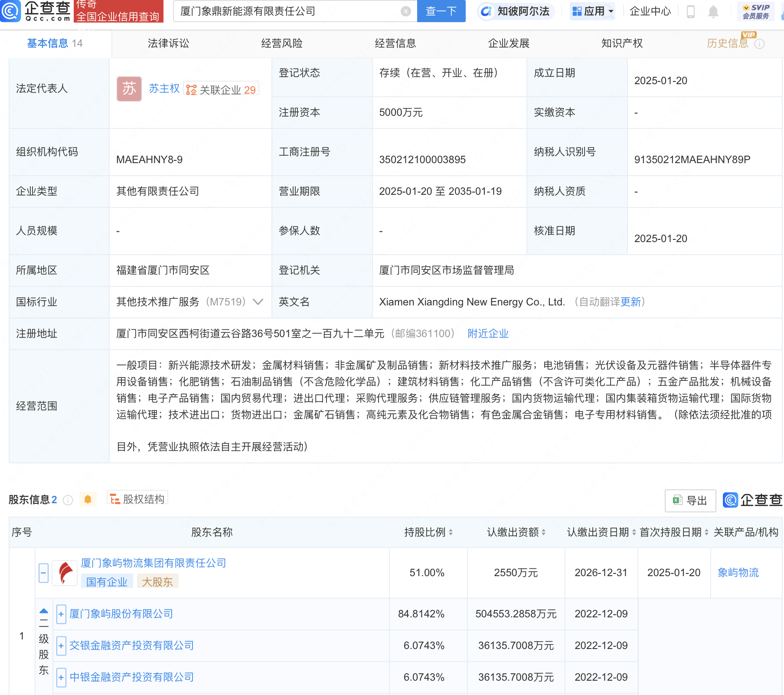Open 厦门象屿股份有限公司 link
784x695 pixels.
[x=121, y=614]
